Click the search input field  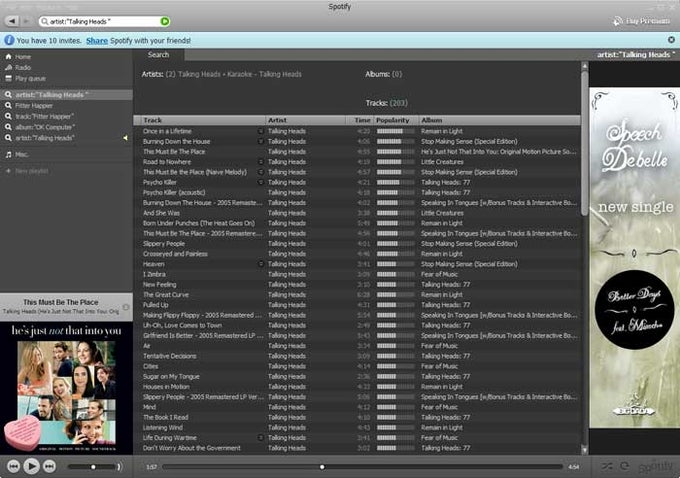pyautogui.click(x=104, y=21)
